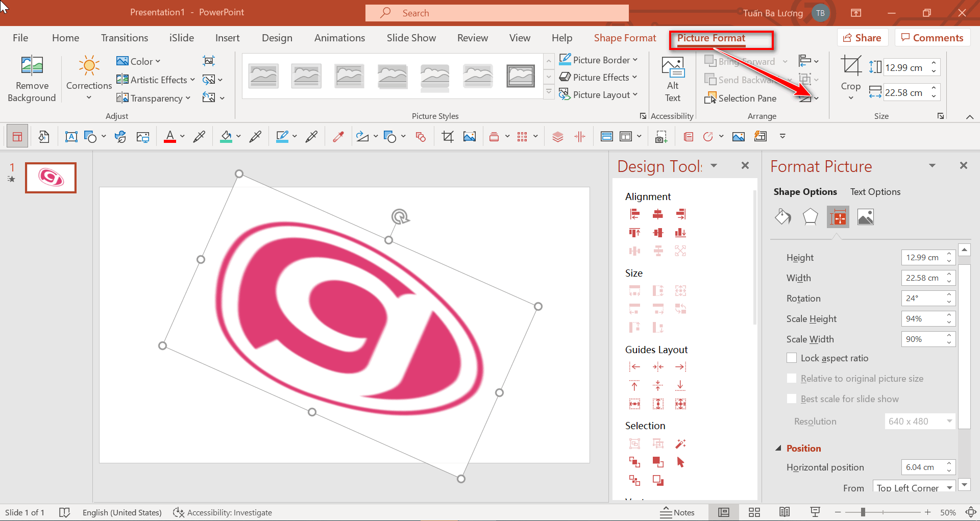
Task: Click the font color red swatch button
Action: 170,136
